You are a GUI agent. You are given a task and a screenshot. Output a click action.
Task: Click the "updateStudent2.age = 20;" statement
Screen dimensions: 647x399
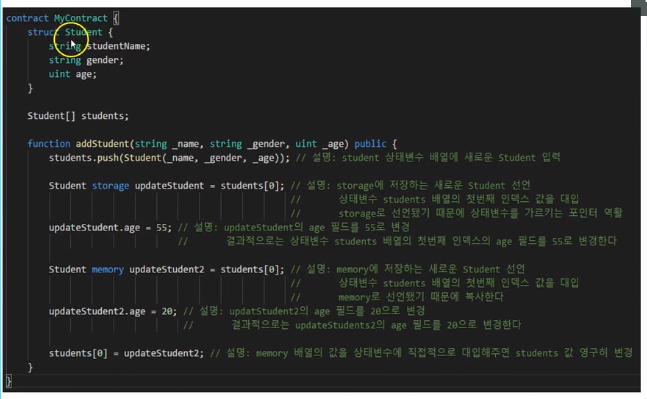[113, 311]
